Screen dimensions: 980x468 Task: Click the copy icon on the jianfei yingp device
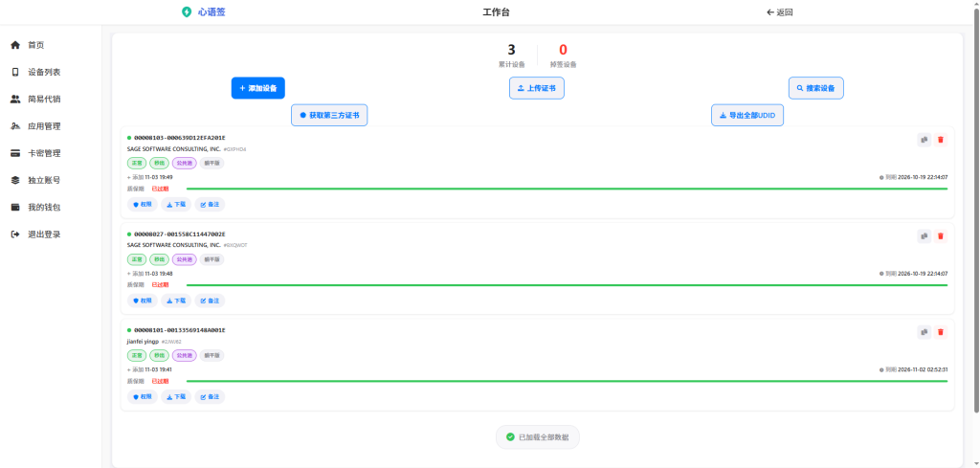[924, 332]
